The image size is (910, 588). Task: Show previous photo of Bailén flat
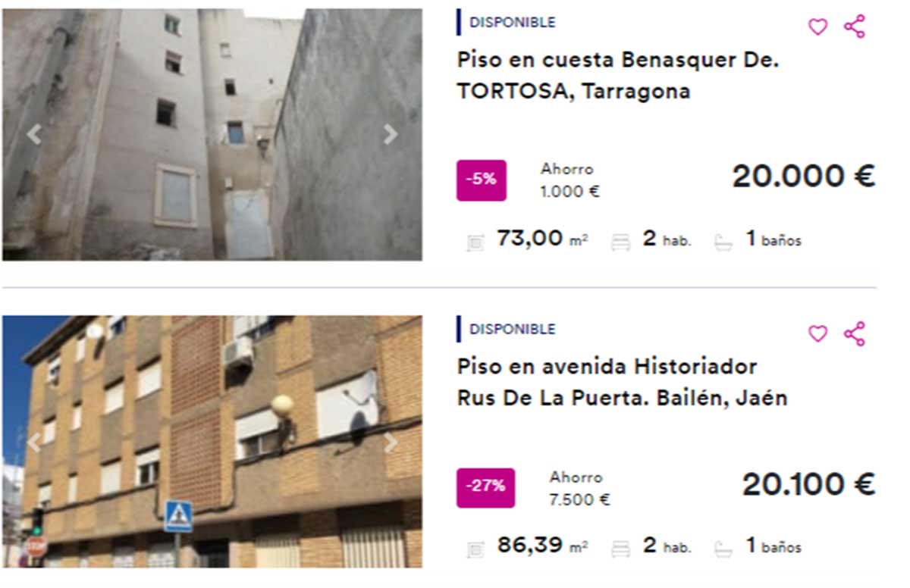[x=34, y=443]
